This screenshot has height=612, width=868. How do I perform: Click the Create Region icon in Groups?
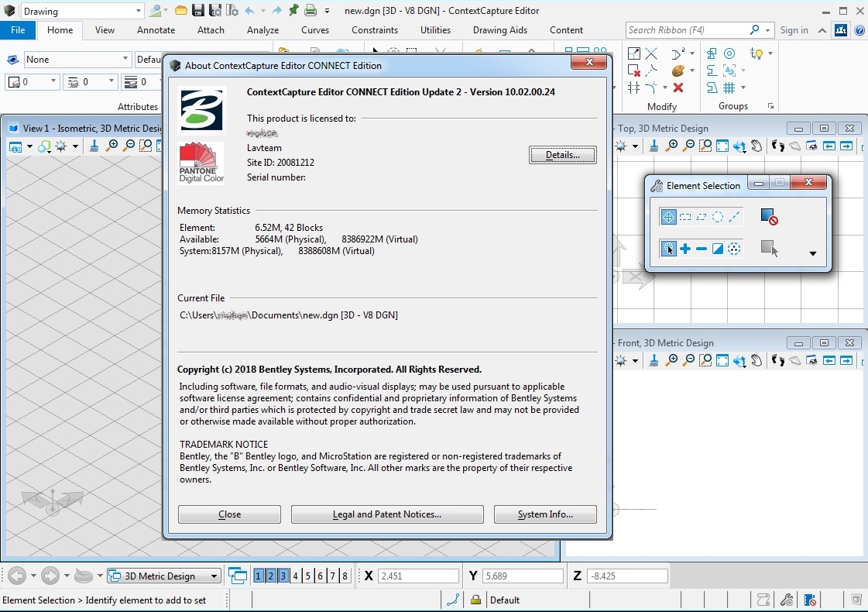point(712,53)
